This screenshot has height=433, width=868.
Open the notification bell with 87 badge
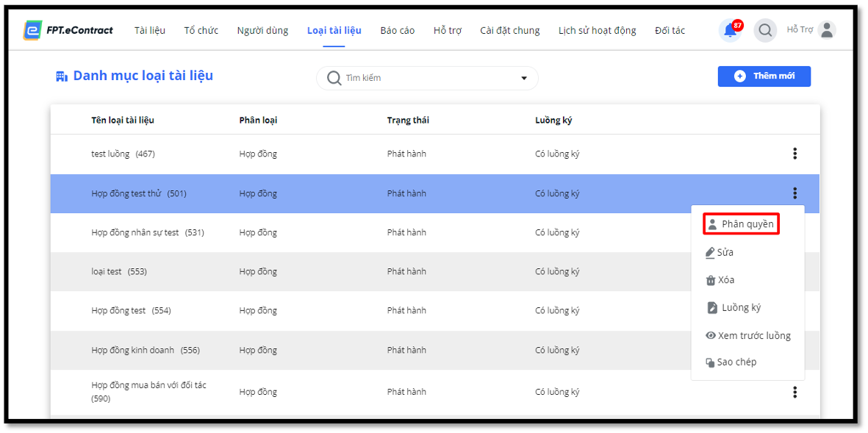(730, 30)
